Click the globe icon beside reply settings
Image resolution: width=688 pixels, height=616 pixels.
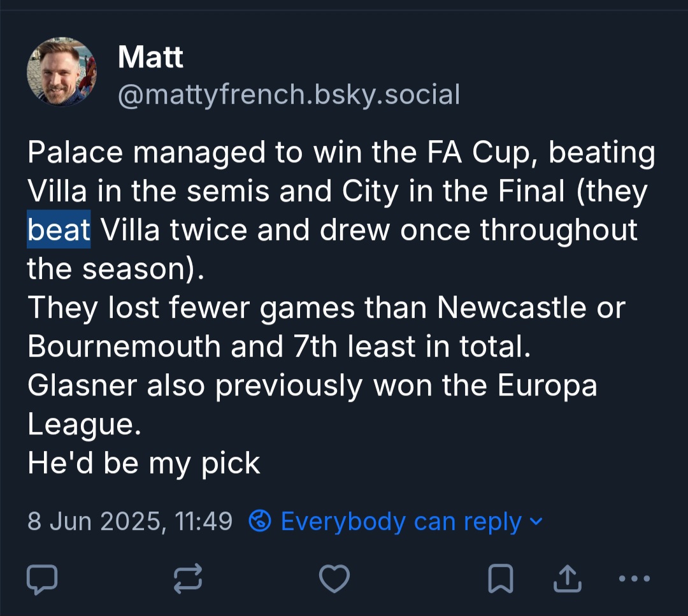click(259, 521)
